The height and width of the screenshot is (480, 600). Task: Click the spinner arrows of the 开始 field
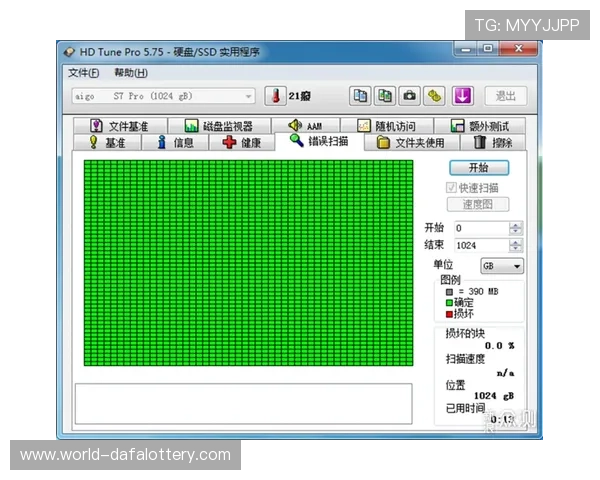(x=515, y=228)
